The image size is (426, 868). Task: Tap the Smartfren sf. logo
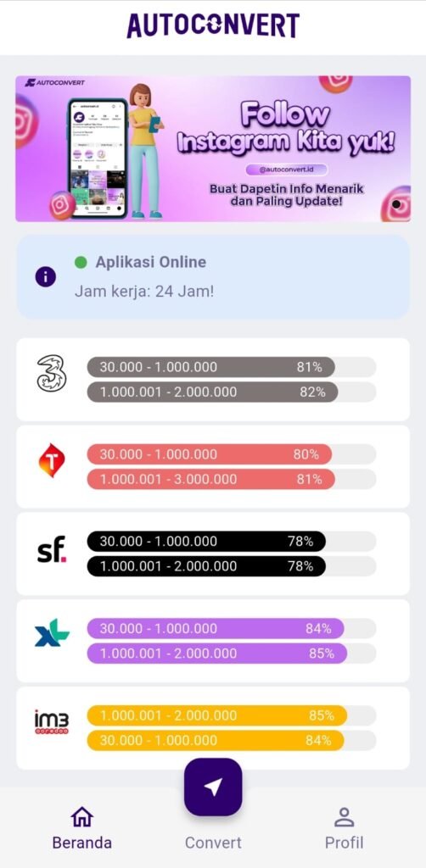52,549
